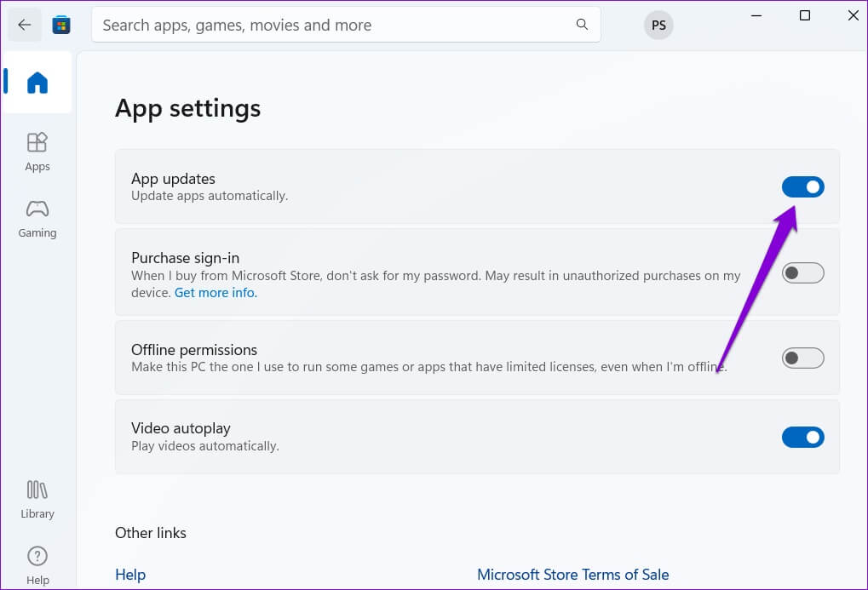
Task: Open the PS profile account menu
Action: pos(658,25)
